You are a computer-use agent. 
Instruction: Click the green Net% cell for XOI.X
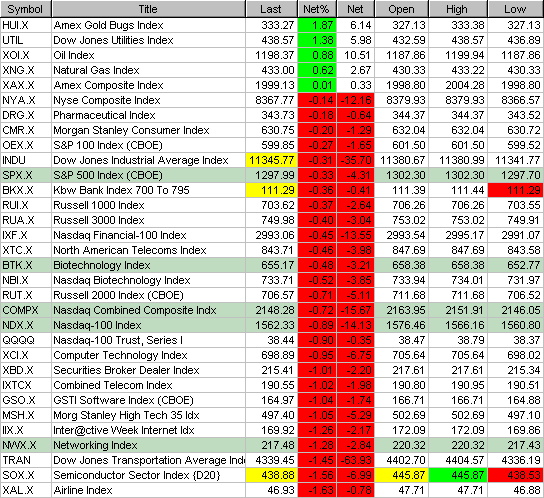pyautogui.click(x=317, y=55)
